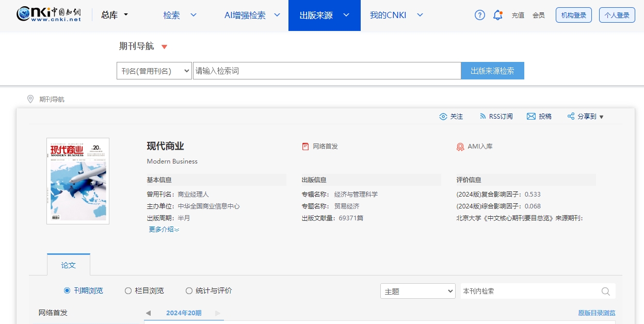Viewport: 644px width, 324px height.
Task: Click the CNKI 中国知网 logo
Action: (x=48, y=14)
